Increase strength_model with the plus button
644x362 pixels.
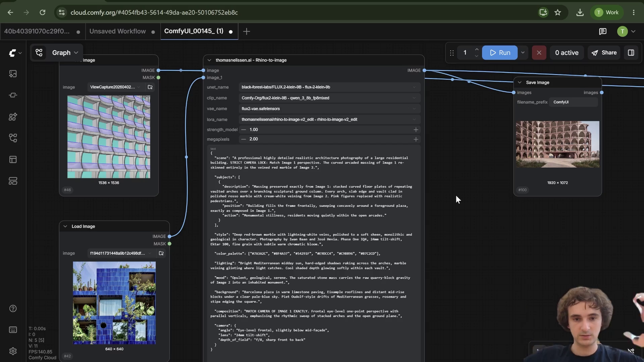416,130
